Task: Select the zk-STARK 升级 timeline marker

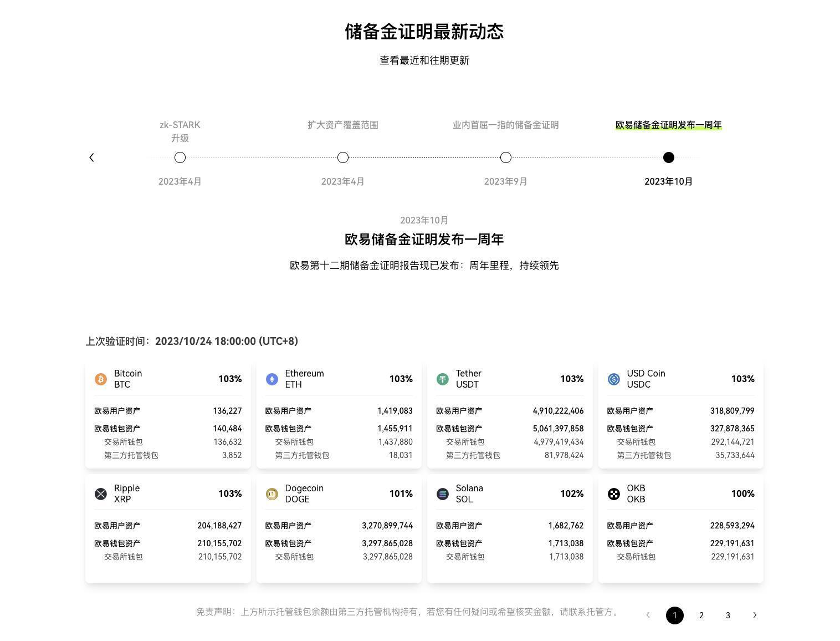Action: [180, 157]
